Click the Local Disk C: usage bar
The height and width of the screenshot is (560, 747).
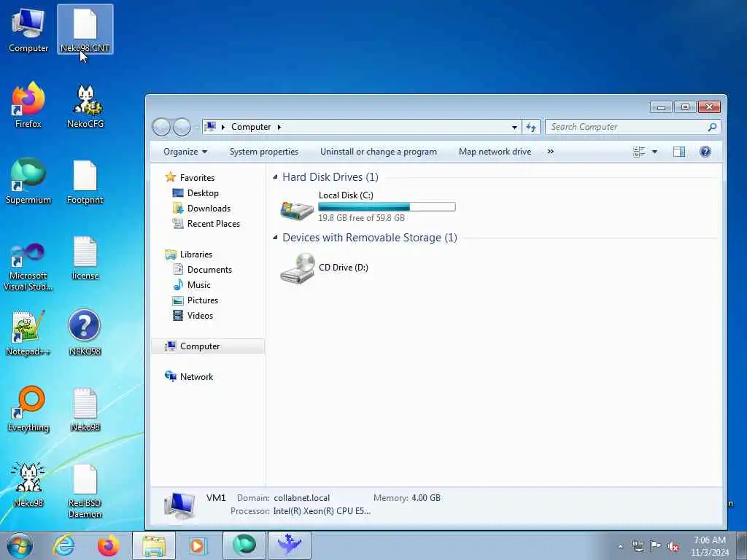tap(387, 206)
